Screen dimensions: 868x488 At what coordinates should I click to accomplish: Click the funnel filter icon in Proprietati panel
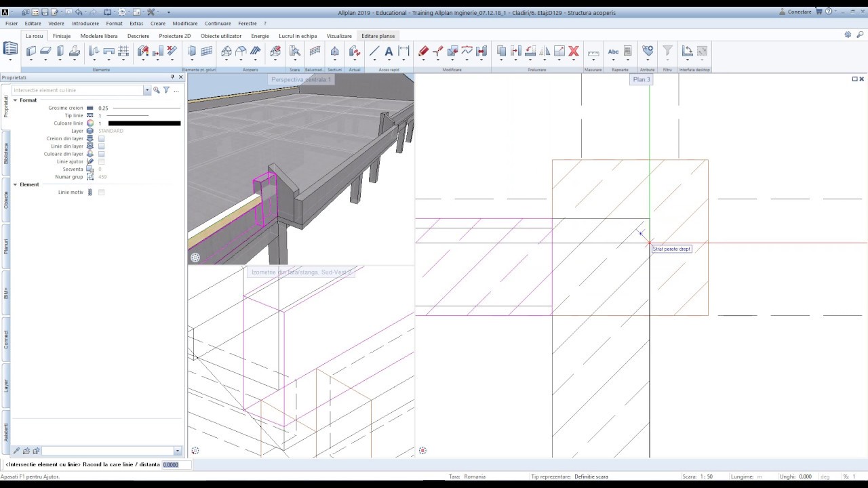tap(166, 90)
